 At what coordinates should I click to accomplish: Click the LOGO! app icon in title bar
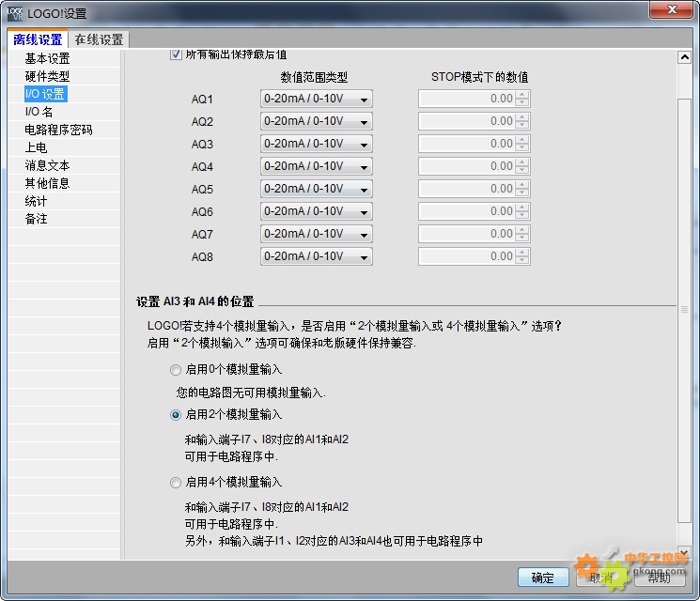[15, 14]
